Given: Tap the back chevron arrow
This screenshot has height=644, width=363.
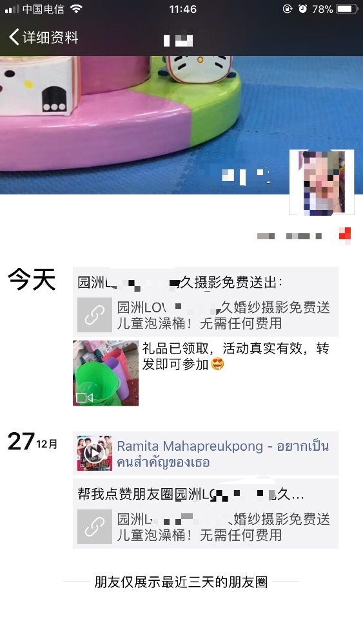Looking at the screenshot, I should 14,37.
